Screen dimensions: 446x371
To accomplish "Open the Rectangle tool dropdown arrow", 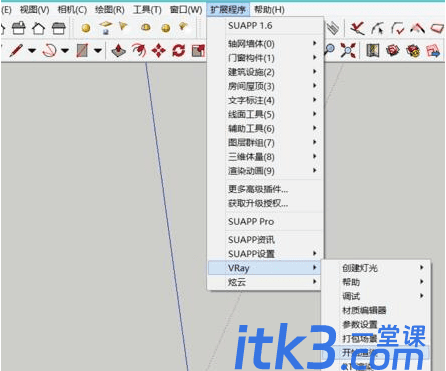I will (x=97, y=51).
